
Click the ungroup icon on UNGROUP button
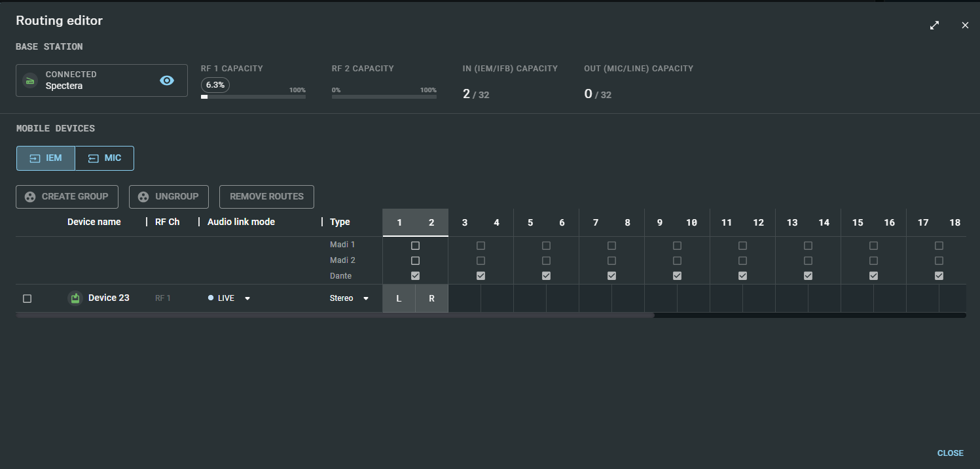(x=143, y=196)
